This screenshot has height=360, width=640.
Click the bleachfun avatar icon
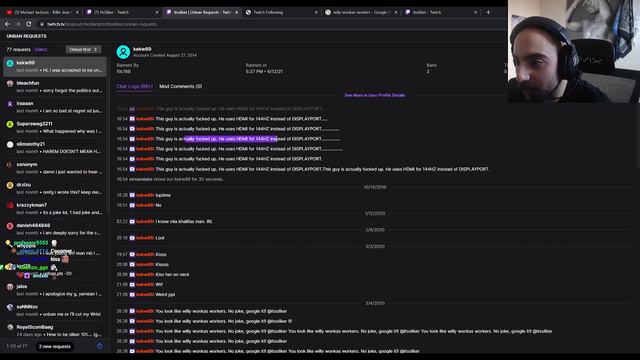click(10, 83)
